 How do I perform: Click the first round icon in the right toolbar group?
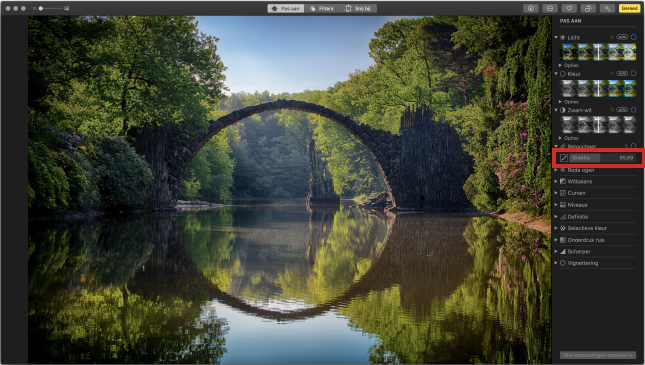point(531,8)
